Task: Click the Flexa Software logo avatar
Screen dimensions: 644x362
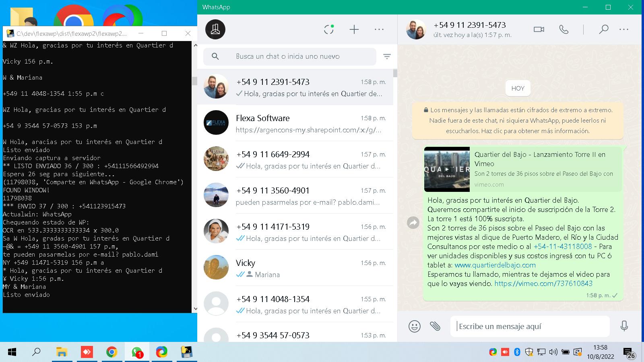Action: tap(216, 123)
